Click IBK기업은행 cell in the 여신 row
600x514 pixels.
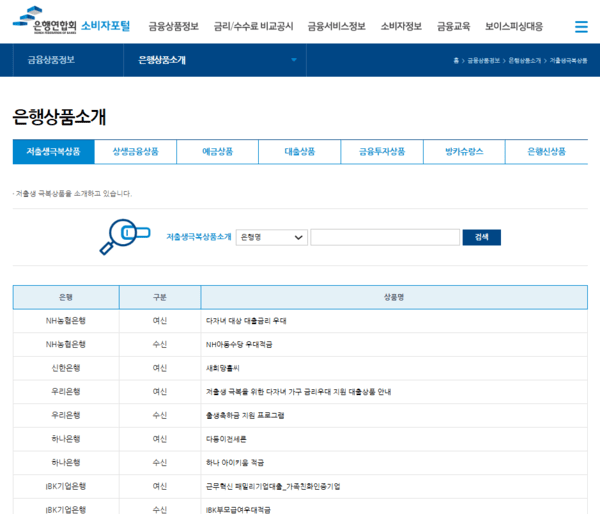pyautogui.click(x=66, y=486)
